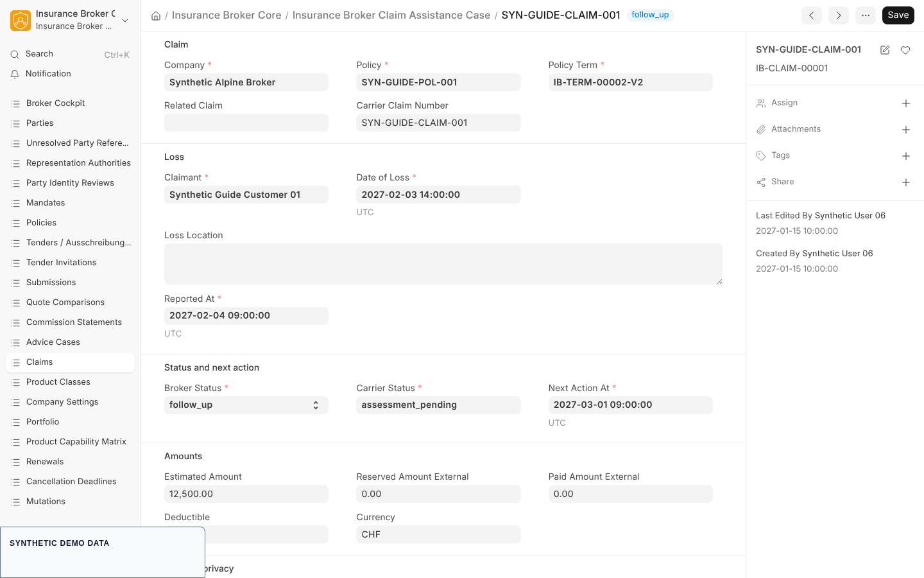Click the Tags label icon
The width and height of the screenshot is (924, 578).
(761, 156)
